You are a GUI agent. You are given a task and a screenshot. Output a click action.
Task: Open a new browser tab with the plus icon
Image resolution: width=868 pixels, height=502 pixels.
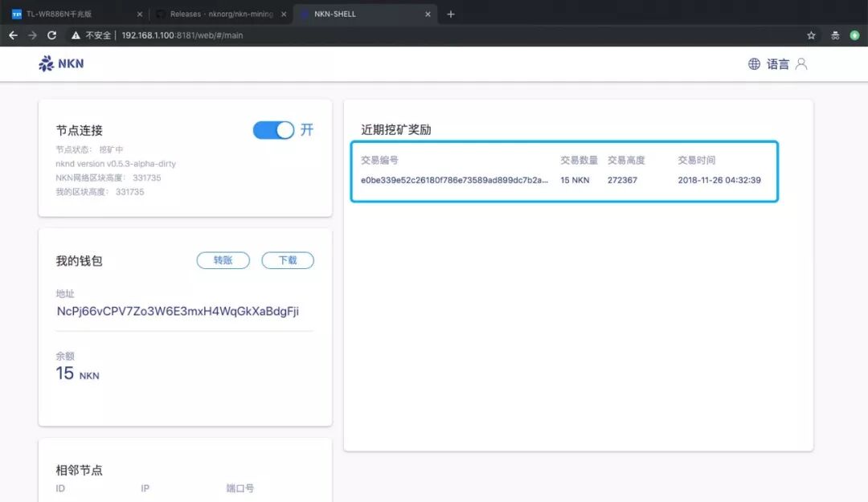pyautogui.click(x=451, y=14)
